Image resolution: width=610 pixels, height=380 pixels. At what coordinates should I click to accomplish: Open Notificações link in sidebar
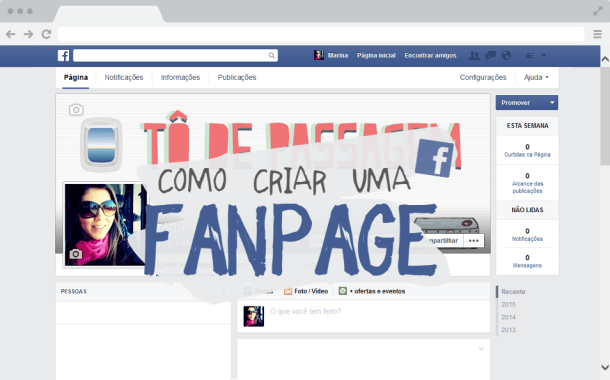(527, 239)
